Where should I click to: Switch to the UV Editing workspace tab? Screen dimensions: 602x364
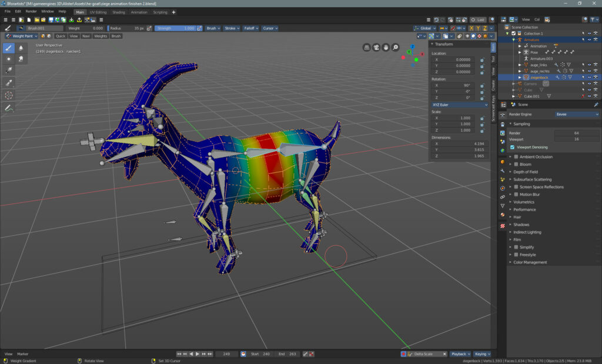tap(98, 12)
